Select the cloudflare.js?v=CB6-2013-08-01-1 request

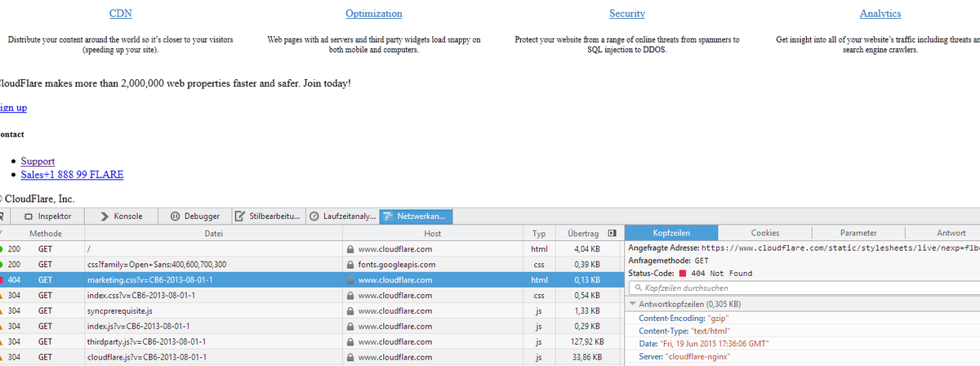coord(312,357)
